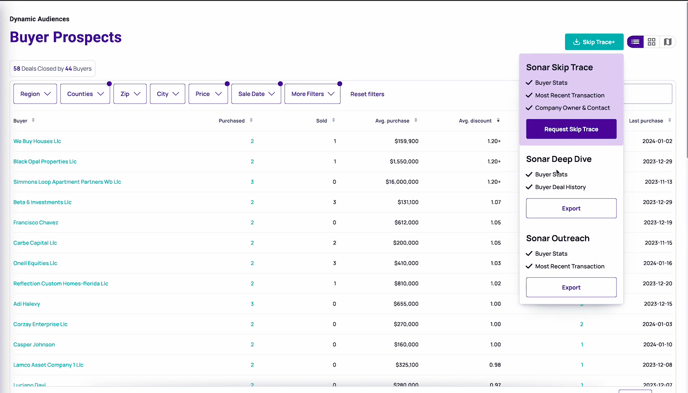Click purchased count for Adi Halevy
This screenshot has width=688, height=393.
252,304
